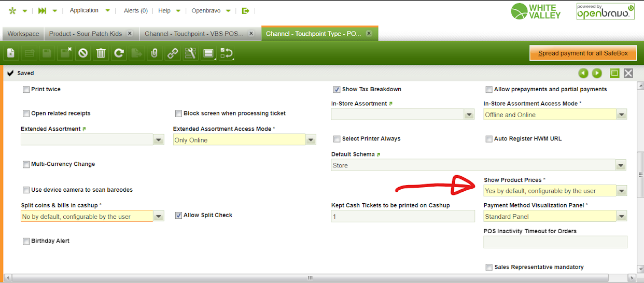This screenshot has width=644, height=283.
Task: Go to previous record arrow
Action: [584, 73]
